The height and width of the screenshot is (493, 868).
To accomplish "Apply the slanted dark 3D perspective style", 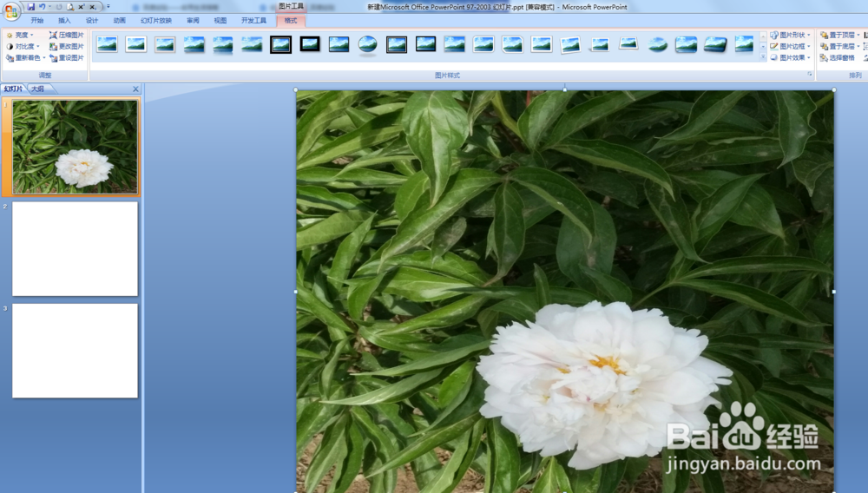I will (714, 44).
